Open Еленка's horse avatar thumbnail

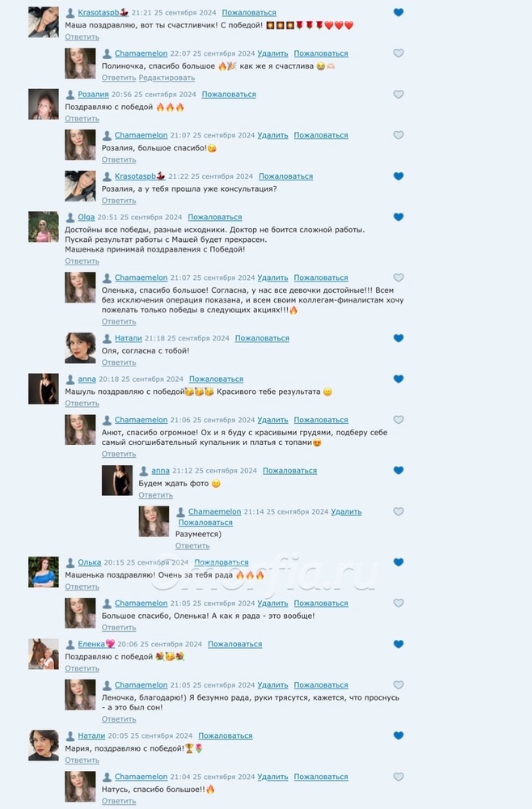(x=44, y=654)
